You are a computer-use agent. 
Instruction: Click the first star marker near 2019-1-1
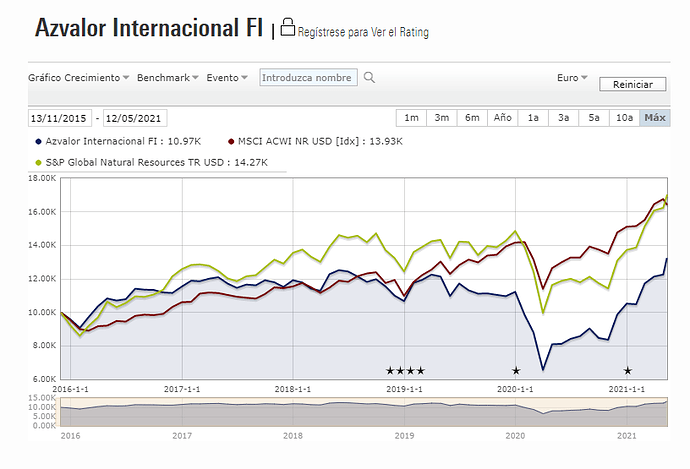point(390,370)
